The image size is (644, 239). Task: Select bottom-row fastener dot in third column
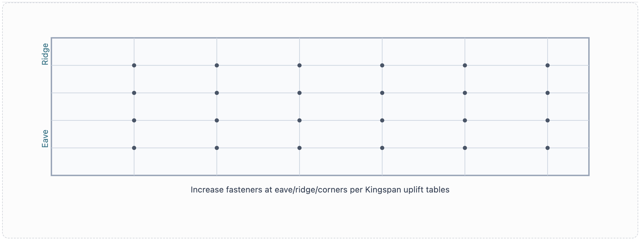(x=299, y=148)
